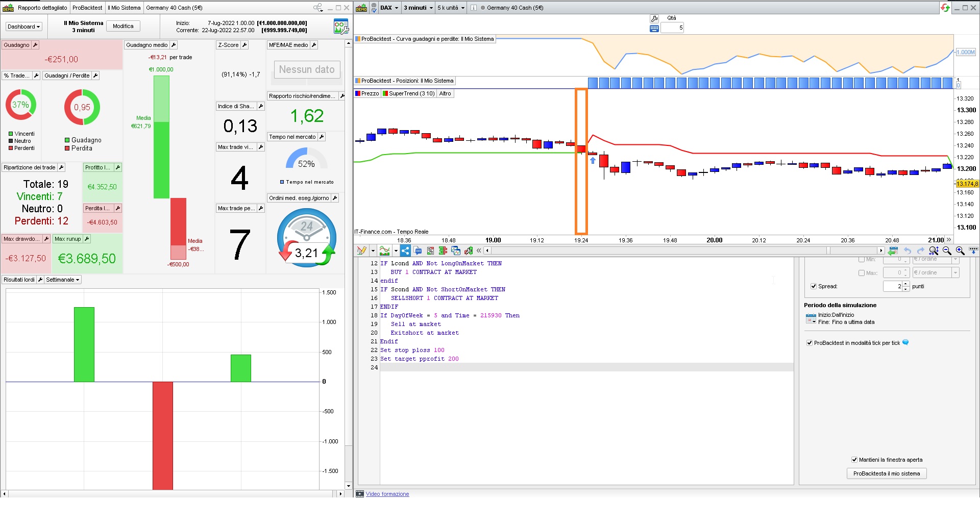Uncheck Mantieni la finestra aperta

point(854,460)
